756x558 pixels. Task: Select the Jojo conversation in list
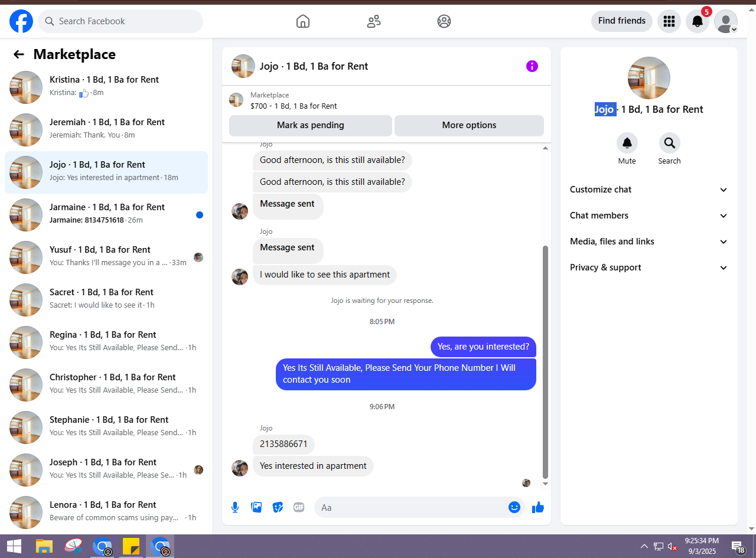coord(106,172)
